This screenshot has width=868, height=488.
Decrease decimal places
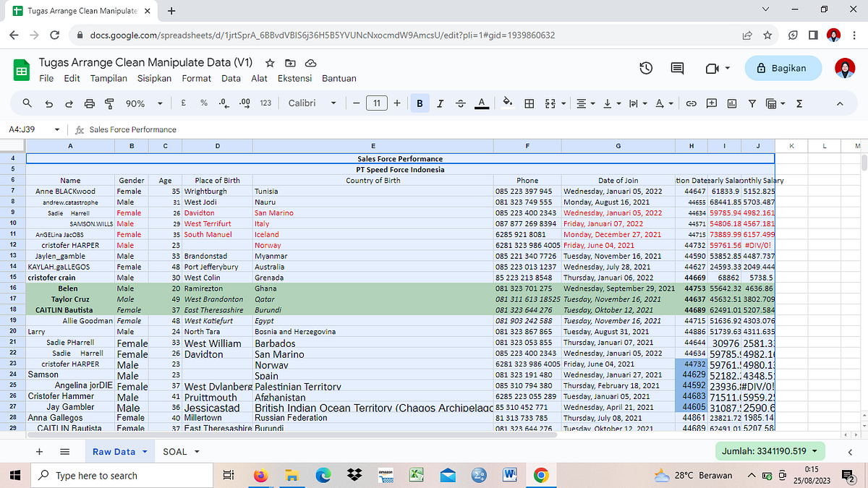tap(224, 103)
